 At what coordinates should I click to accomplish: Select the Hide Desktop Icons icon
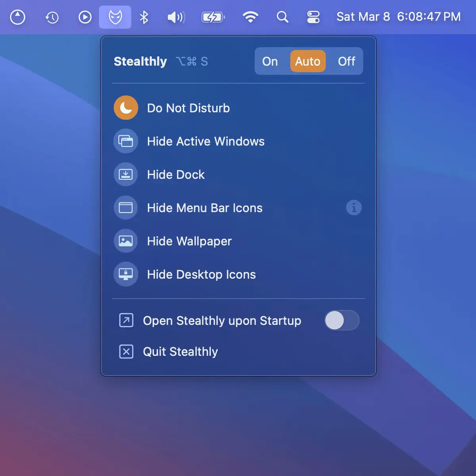point(126,274)
